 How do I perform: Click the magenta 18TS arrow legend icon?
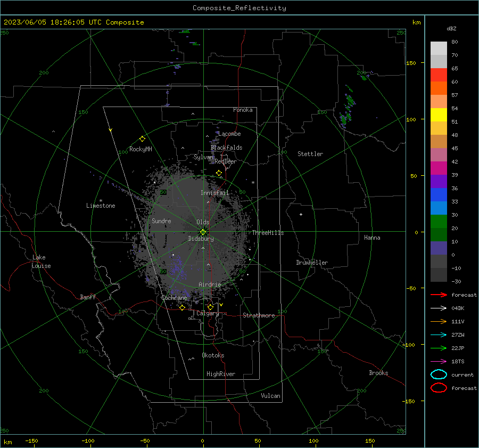point(439,362)
